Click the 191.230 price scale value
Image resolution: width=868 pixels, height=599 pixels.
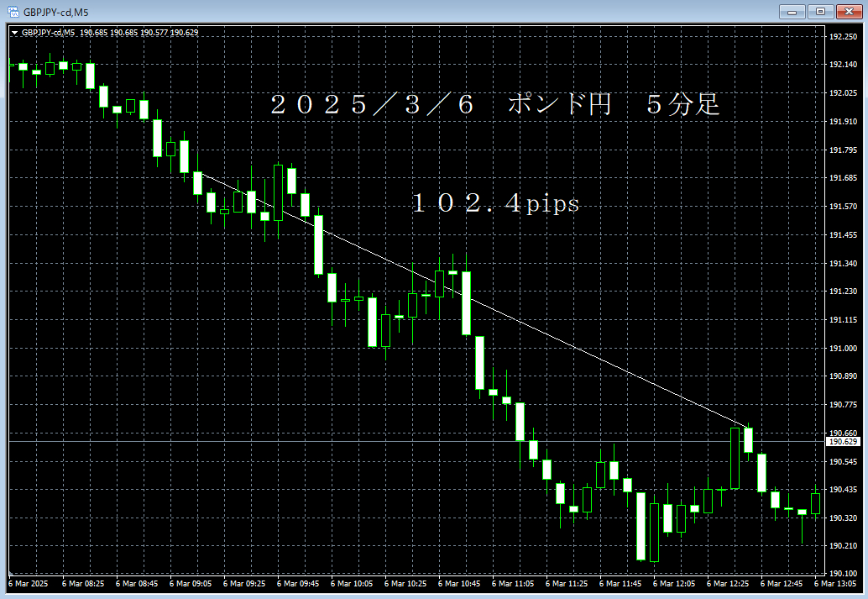[843, 291]
